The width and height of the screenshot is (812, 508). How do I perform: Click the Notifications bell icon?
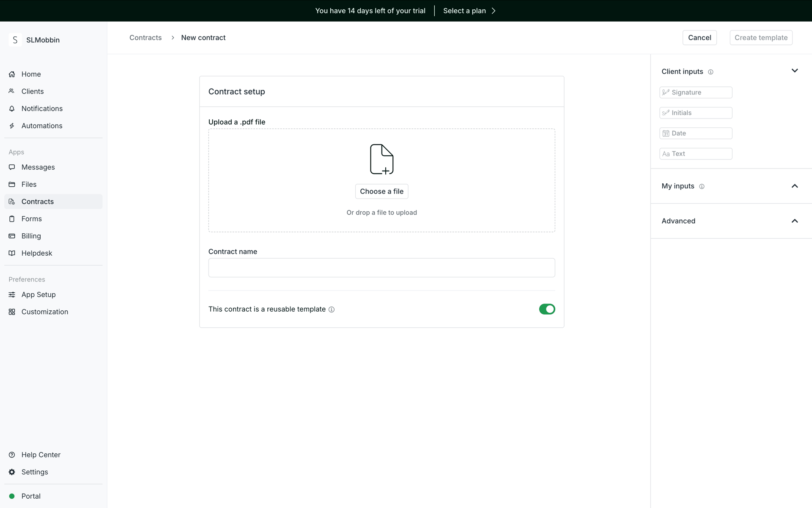click(12, 109)
